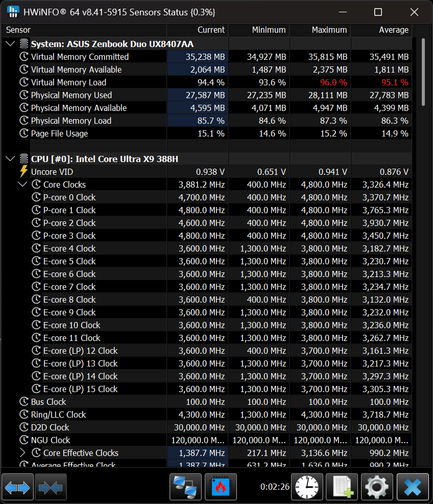Viewport: 433px width, 504px height.
Task: Reset the elapsed time clock button
Action: [x=309, y=487]
